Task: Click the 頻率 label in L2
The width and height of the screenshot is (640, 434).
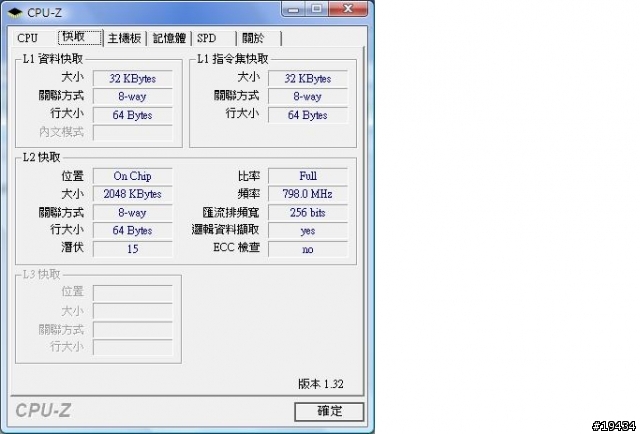Action: 249,194
